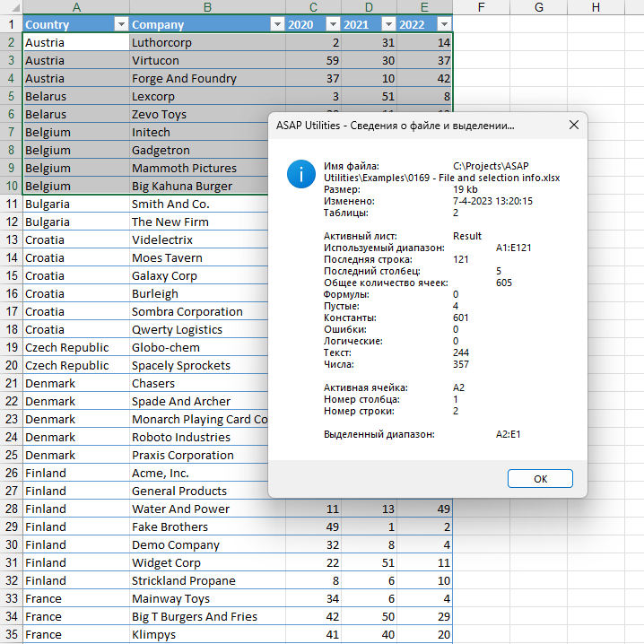Select column C header
Screen dimensions: 644x644
tap(313, 7)
